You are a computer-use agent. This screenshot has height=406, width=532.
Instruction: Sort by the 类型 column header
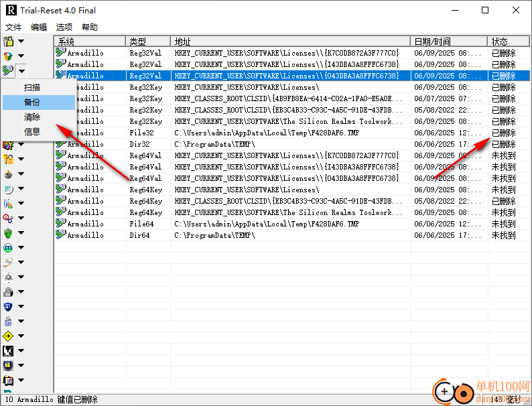coord(148,42)
